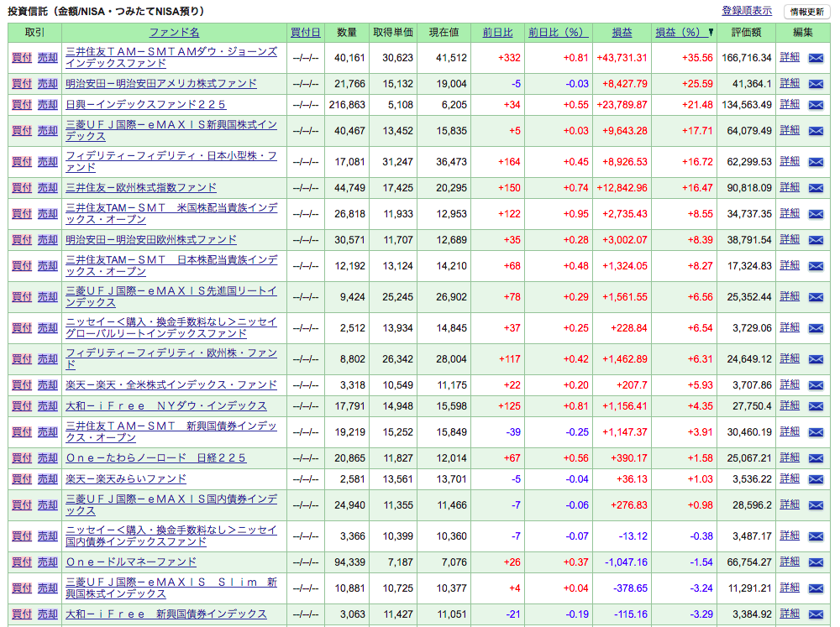Click envelope icon for eMAXIS国内債券インデックス row
This screenshot has height=627, width=840.
tap(816, 505)
